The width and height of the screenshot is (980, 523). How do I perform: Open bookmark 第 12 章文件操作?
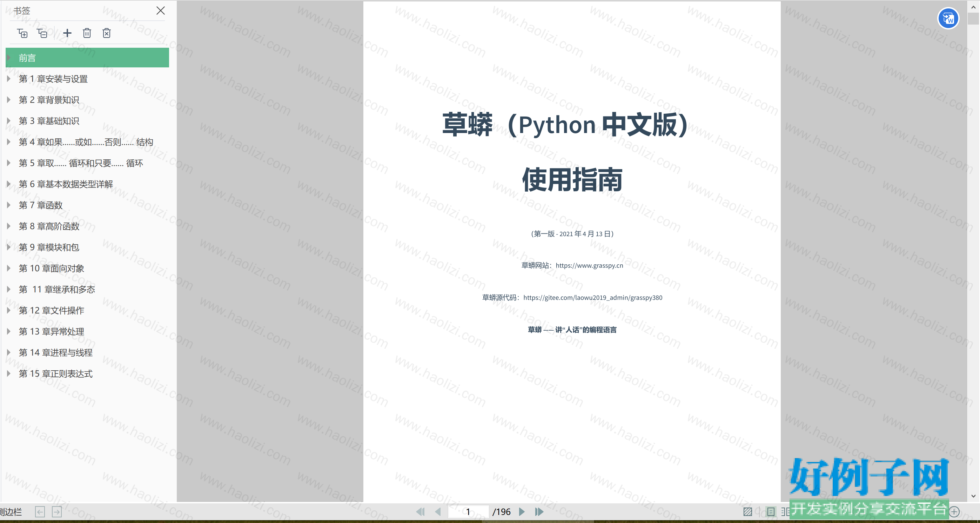coord(51,310)
